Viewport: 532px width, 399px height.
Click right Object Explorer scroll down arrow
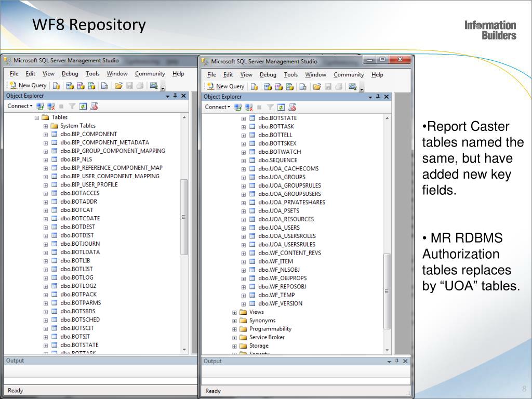pos(387,350)
